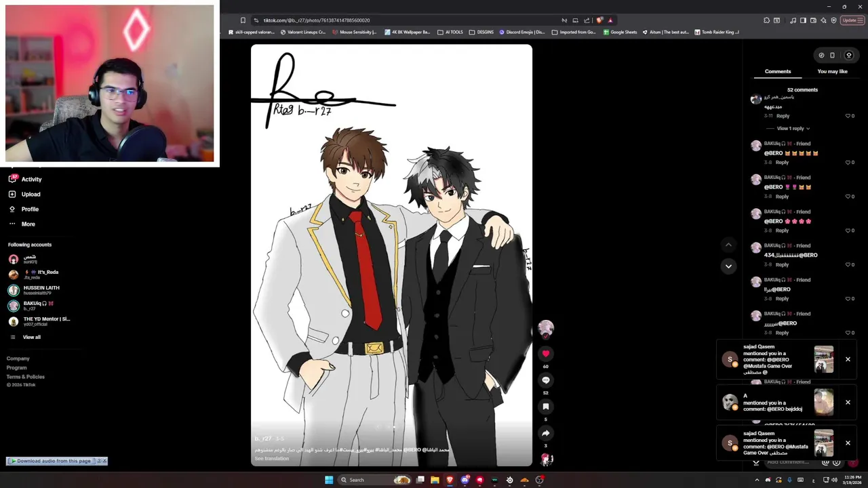Viewport: 868px width, 488px height.
Task: Open It's_Reda following account
Action: tap(34, 274)
